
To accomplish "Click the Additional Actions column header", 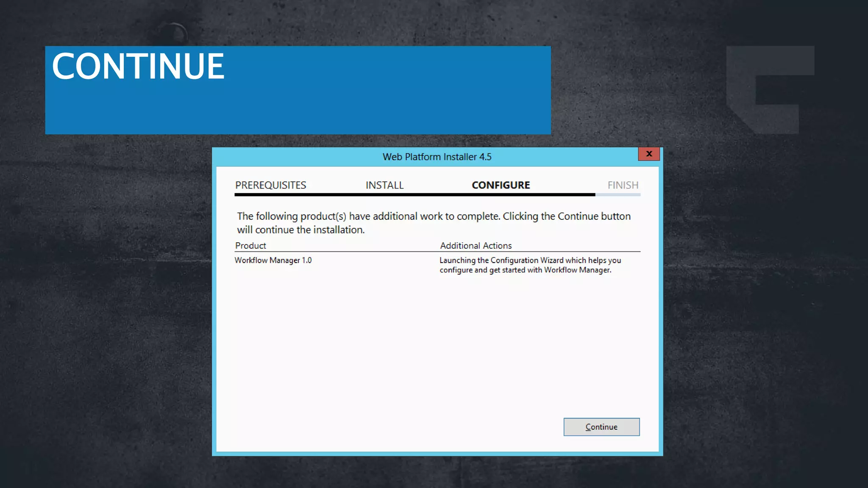I will (x=476, y=246).
